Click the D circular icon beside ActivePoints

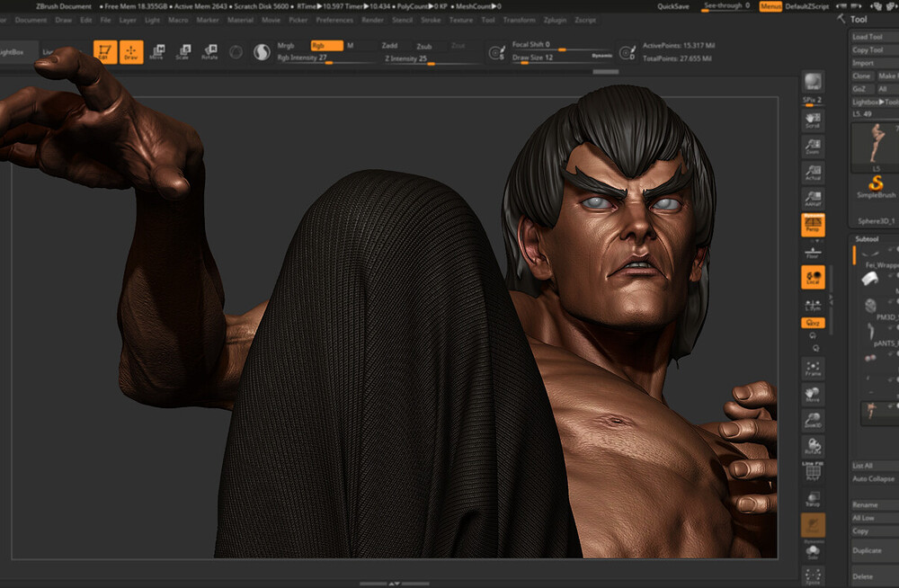pos(628,53)
